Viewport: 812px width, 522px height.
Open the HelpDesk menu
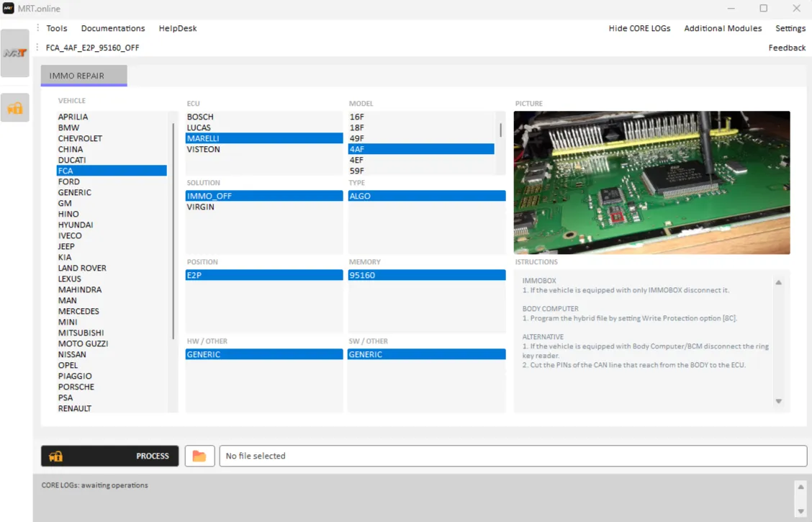click(x=178, y=29)
